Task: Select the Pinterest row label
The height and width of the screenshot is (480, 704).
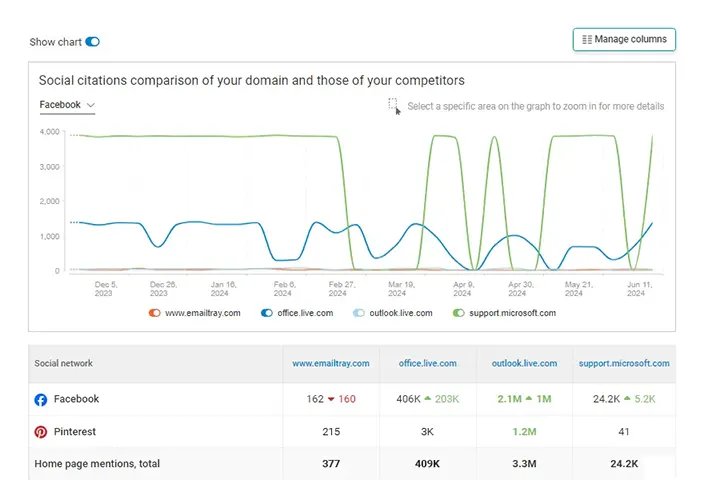Action: pos(75,432)
